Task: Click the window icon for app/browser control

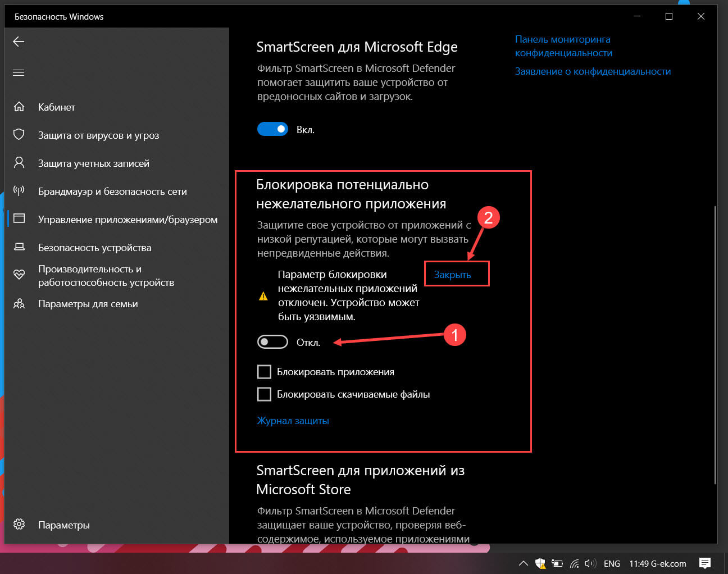Action: point(19,218)
